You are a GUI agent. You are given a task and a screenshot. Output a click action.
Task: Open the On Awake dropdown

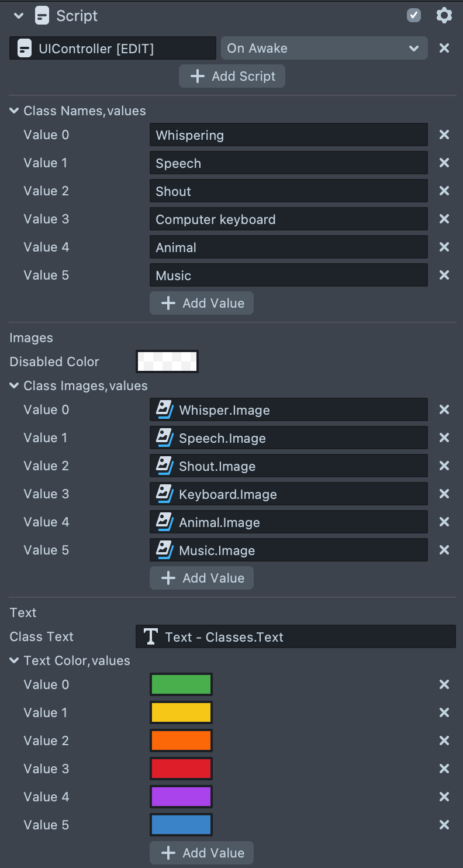point(324,48)
